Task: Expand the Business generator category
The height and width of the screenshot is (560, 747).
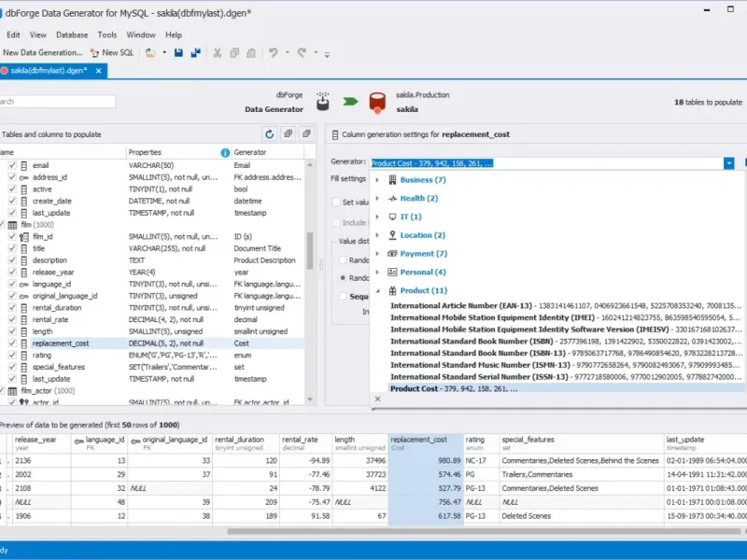Action: [377, 180]
